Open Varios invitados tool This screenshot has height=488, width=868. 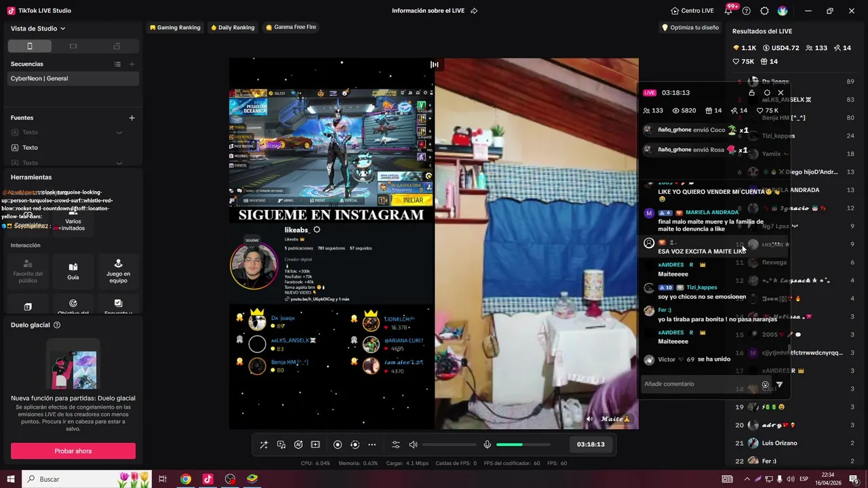click(73, 220)
